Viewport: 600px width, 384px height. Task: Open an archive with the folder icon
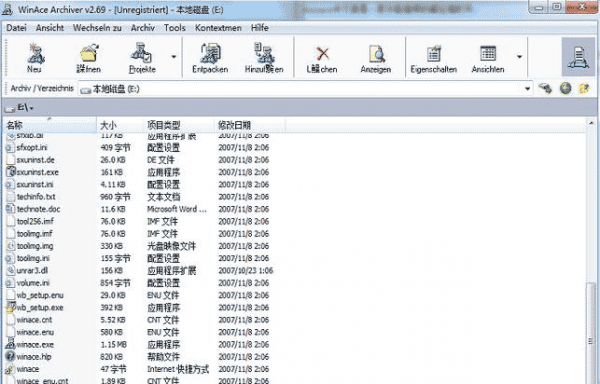tap(89, 58)
